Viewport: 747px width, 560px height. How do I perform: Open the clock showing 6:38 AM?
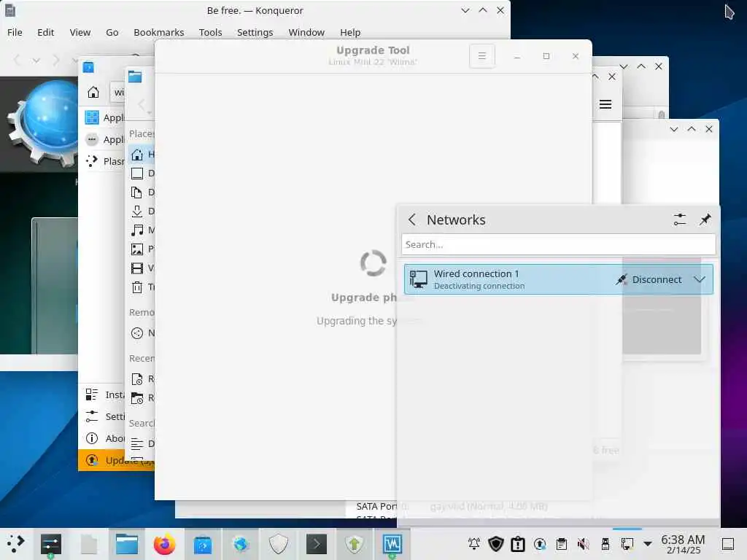tap(683, 544)
